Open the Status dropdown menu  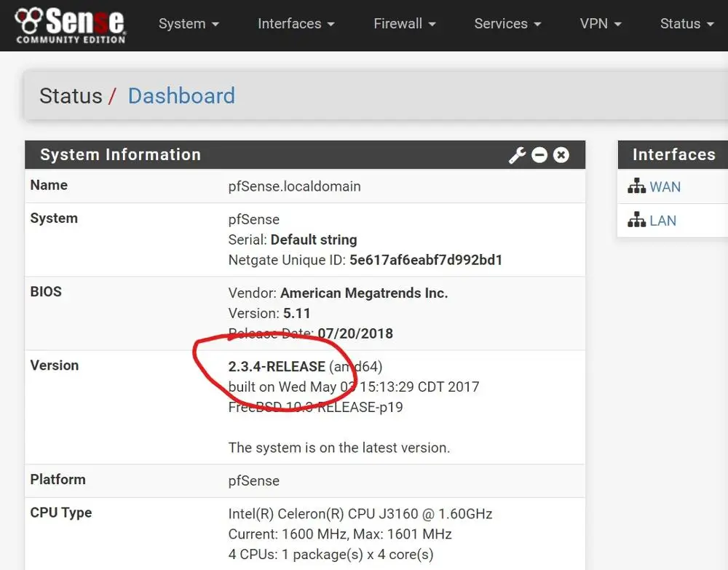pyautogui.click(x=687, y=24)
